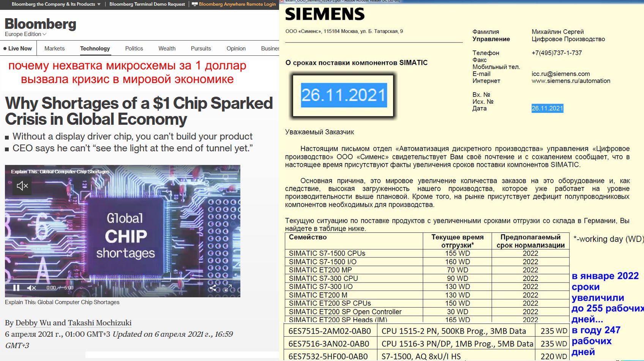The height and width of the screenshot is (361, 644).
Task: Click the volume mute icon beside pause button
Action: pos(32,288)
